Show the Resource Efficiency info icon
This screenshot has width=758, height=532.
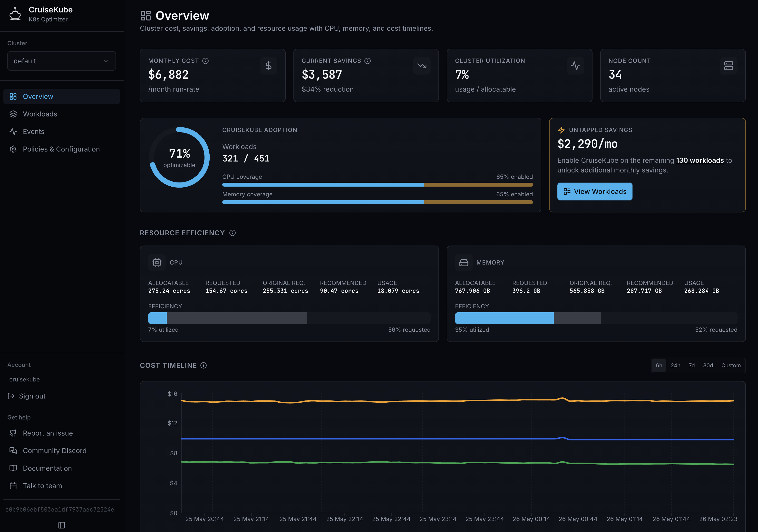coord(233,233)
